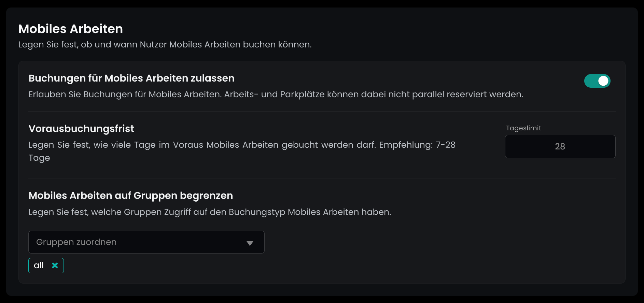
Task: Click the Mobiles Arbeiten auf Gruppen begrenzen heading
Action: tap(131, 196)
